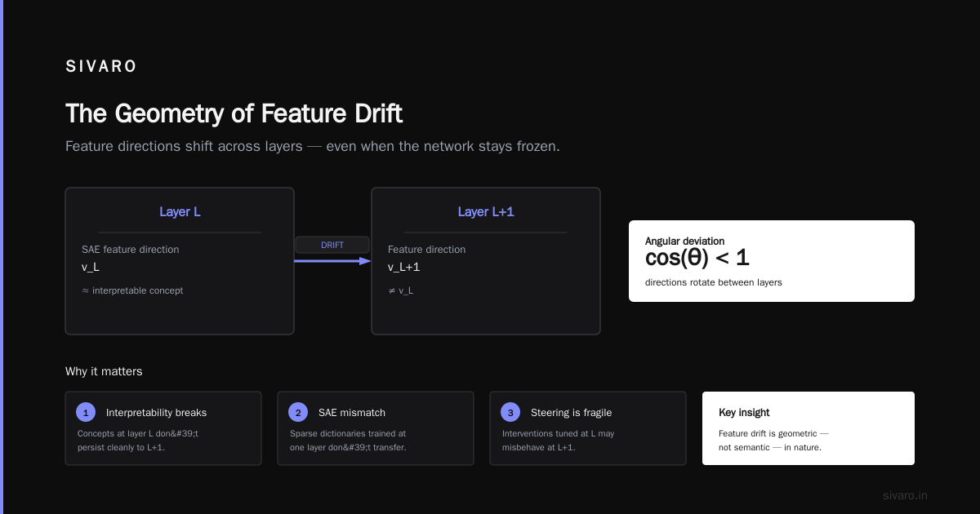Click the SIVARO logo text
Viewport: 980px width, 514px height.
pyautogui.click(x=101, y=67)
